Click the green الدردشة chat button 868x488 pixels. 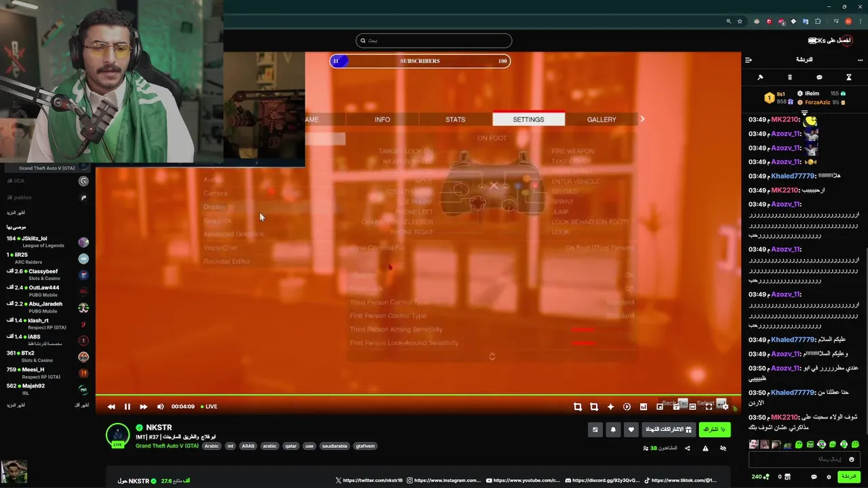[x=849, y=476]
